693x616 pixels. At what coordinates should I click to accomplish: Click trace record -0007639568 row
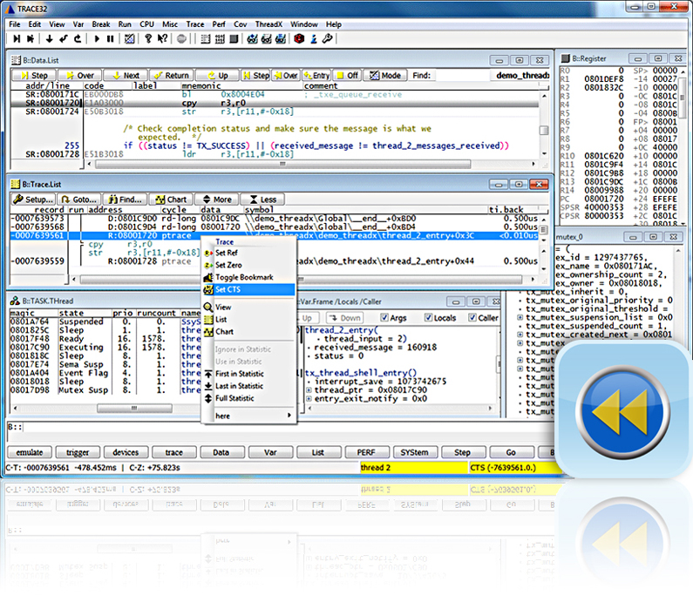coord(274,227)
